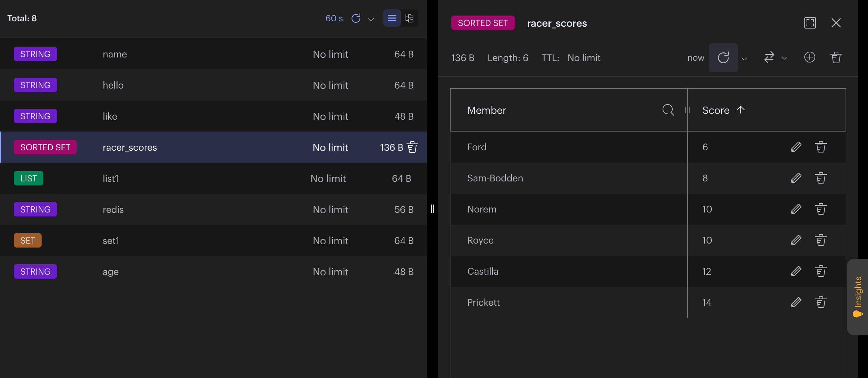Switch to tree view
This screenshot has height=378, width=868.
[409, 18]
